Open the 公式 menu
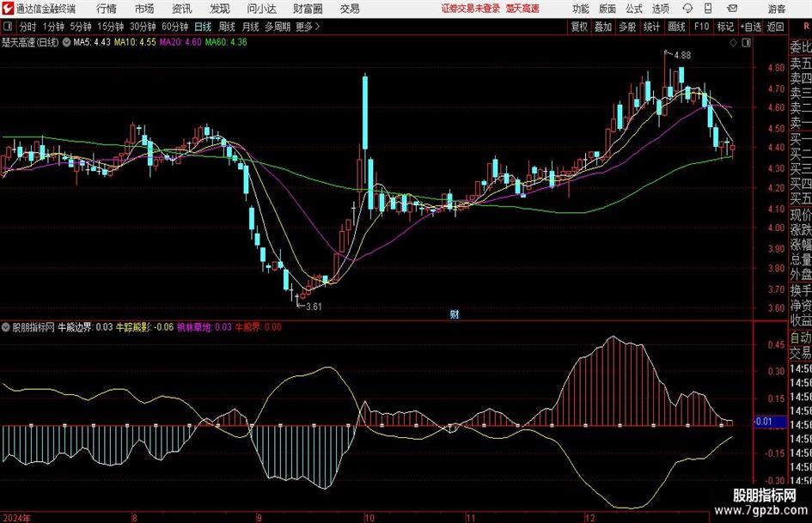812x523 pixels. (x=634, y=9)
